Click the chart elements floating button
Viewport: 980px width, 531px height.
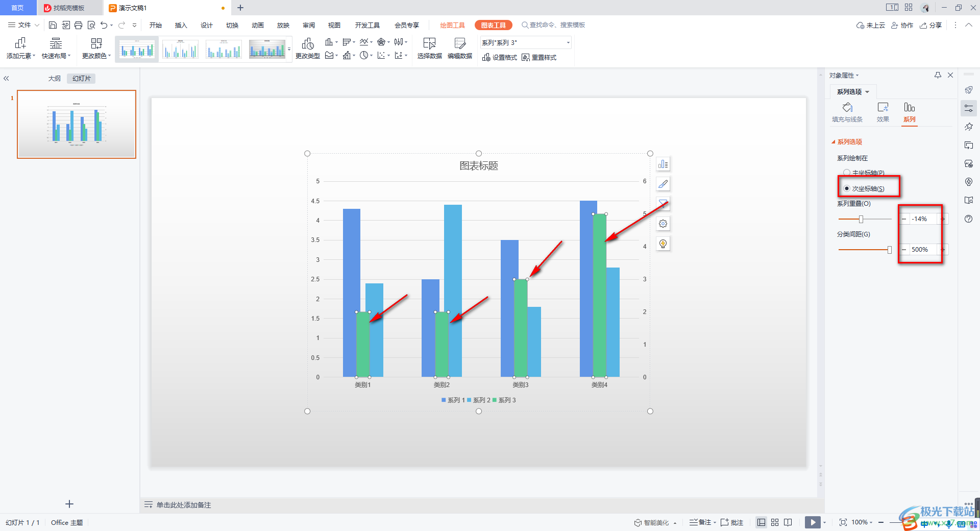[x=663, y=164]
